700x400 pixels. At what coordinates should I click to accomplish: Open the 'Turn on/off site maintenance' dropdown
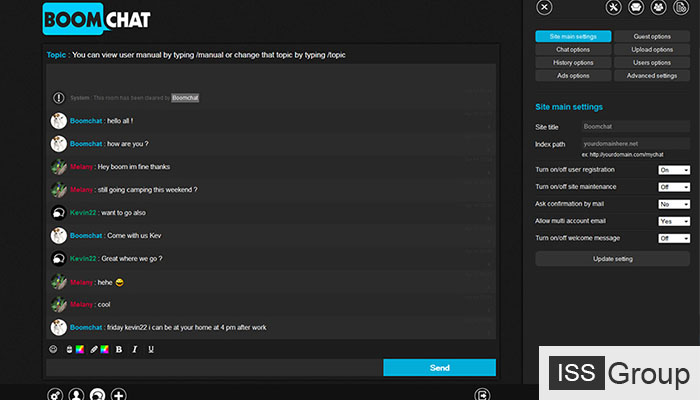click(x=674, y=187)
